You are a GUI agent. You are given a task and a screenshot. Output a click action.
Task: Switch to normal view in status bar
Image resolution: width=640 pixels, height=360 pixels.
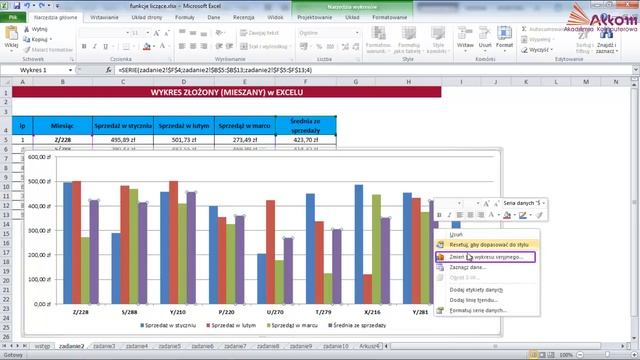click(533, 355)
